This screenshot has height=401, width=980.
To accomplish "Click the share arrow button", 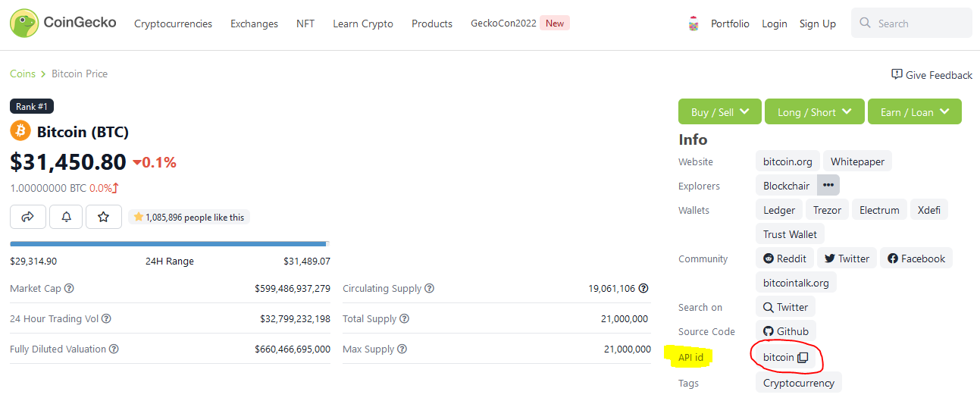I will [28, 217].
